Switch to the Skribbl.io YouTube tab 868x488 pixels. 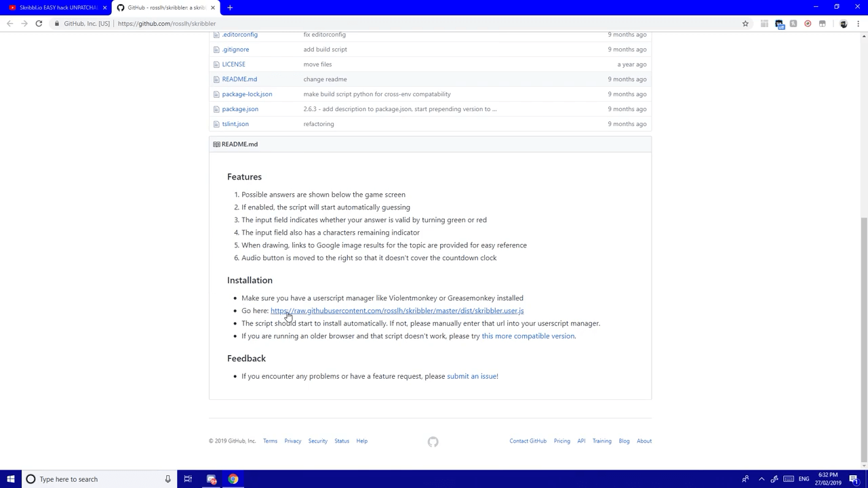(x=54, y=7)
